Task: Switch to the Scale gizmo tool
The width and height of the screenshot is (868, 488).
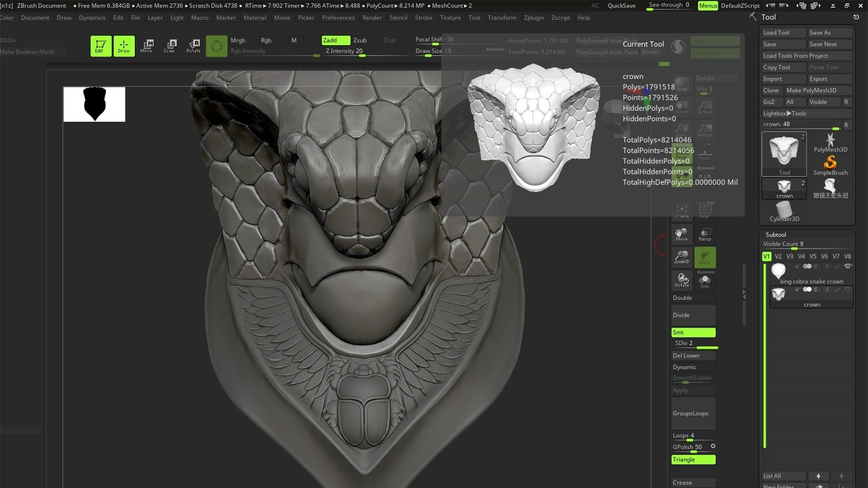Action: [x=170, y=46]
